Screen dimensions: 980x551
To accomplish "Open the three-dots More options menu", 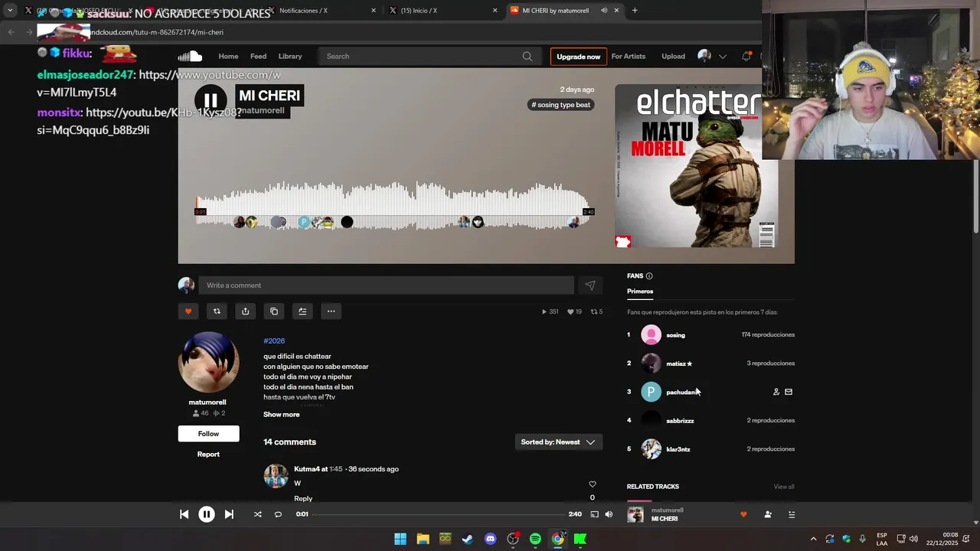I will [331, 311].
